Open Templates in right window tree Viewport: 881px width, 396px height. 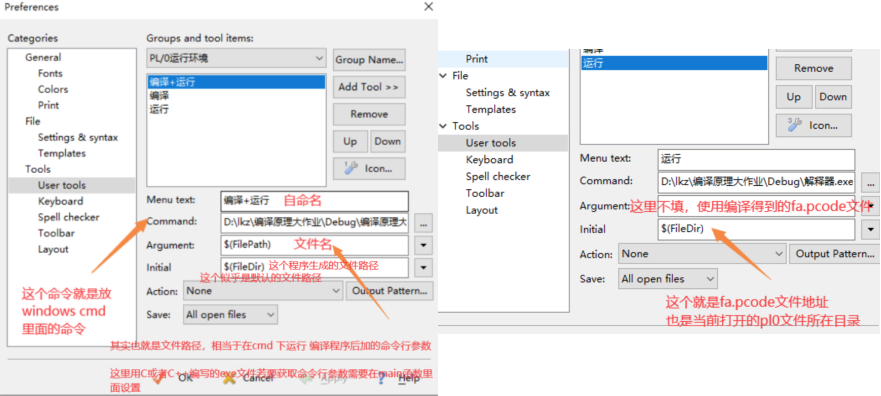pos(491,110)
